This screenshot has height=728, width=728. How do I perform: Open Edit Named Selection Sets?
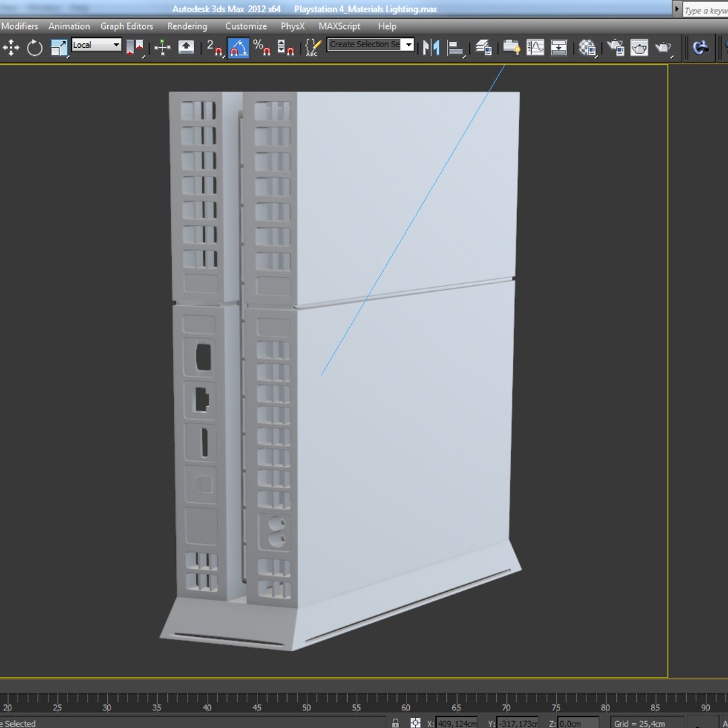click(313, 47)
